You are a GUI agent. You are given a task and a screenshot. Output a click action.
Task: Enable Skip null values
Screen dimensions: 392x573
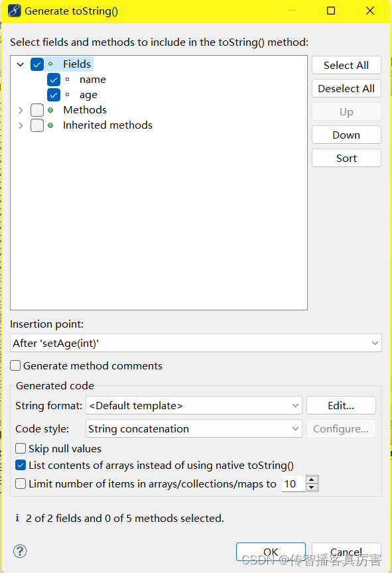pyautogui.click(x=21, y=448)
